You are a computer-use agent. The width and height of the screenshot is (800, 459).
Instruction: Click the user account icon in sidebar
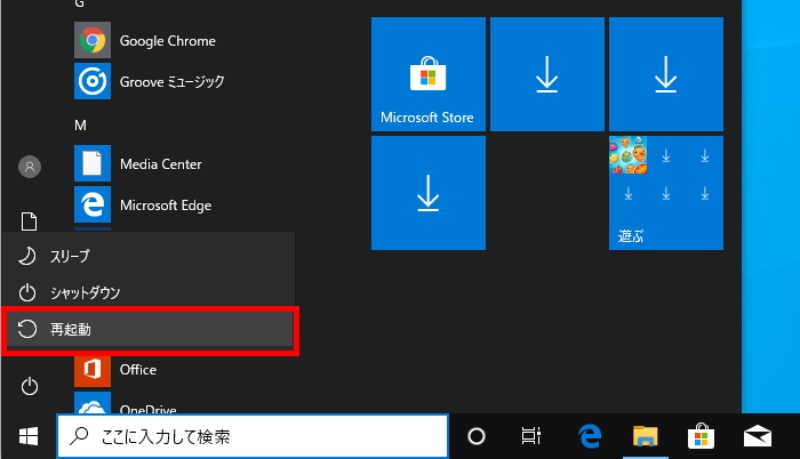(x=30, y=167)
